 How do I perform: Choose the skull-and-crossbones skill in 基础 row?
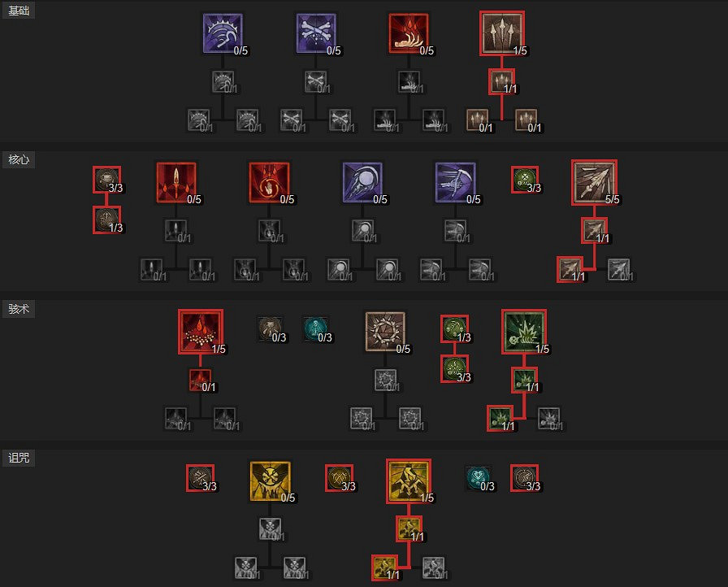pyautogui.click(x=316, y=33)
